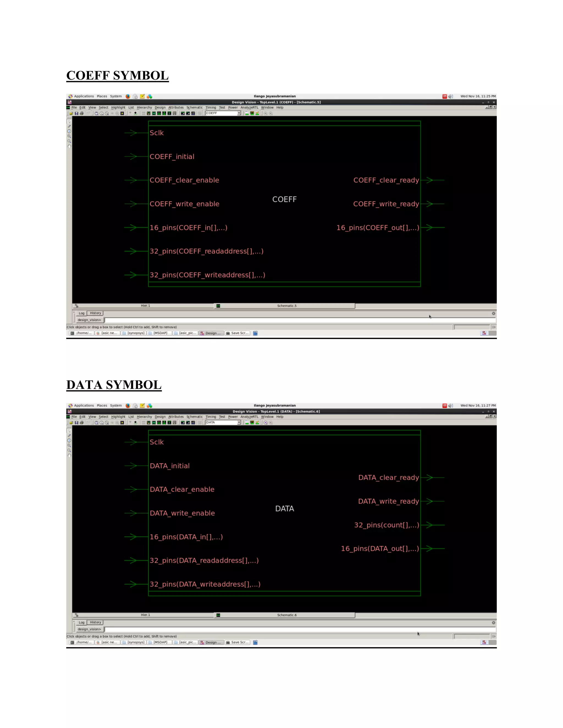Screen dimensions: 563x728
Task: Click the zoom-in magnifier tool in the COEFF window sidebar
Action: 69,136
